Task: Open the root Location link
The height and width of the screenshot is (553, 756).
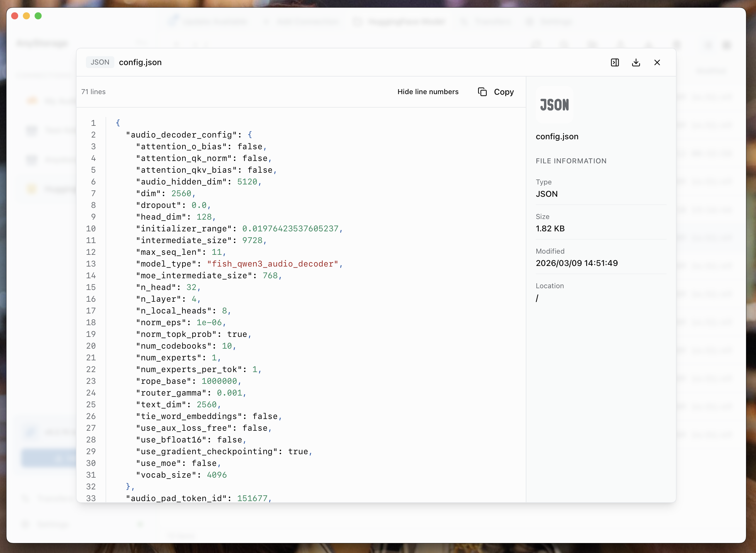Action: point(538,298)
